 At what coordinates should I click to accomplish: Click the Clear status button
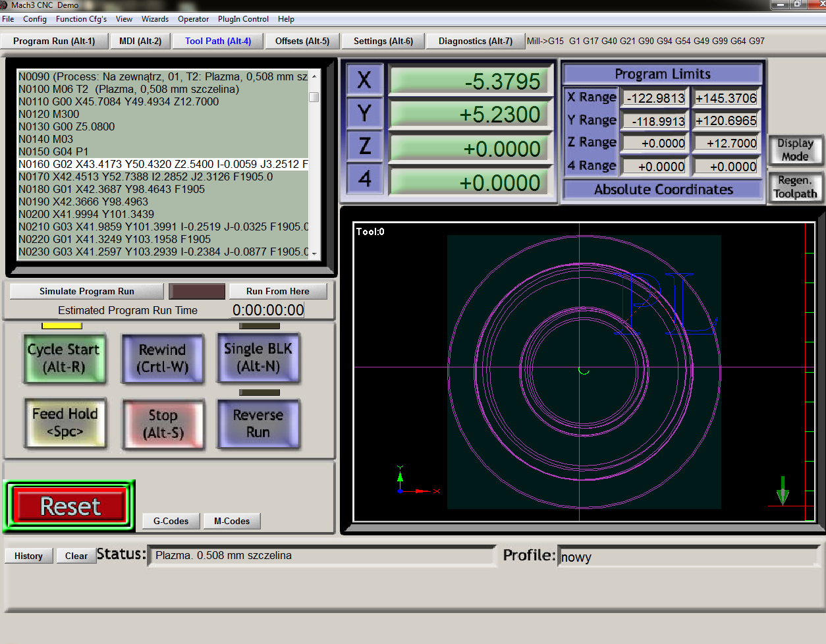coord(76,556)
